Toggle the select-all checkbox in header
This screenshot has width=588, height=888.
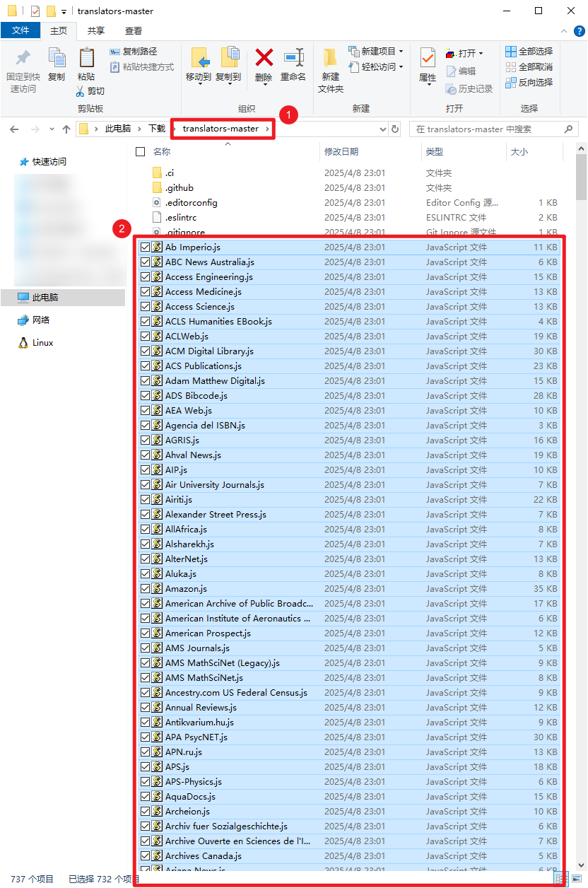click(x=140, y=152)
